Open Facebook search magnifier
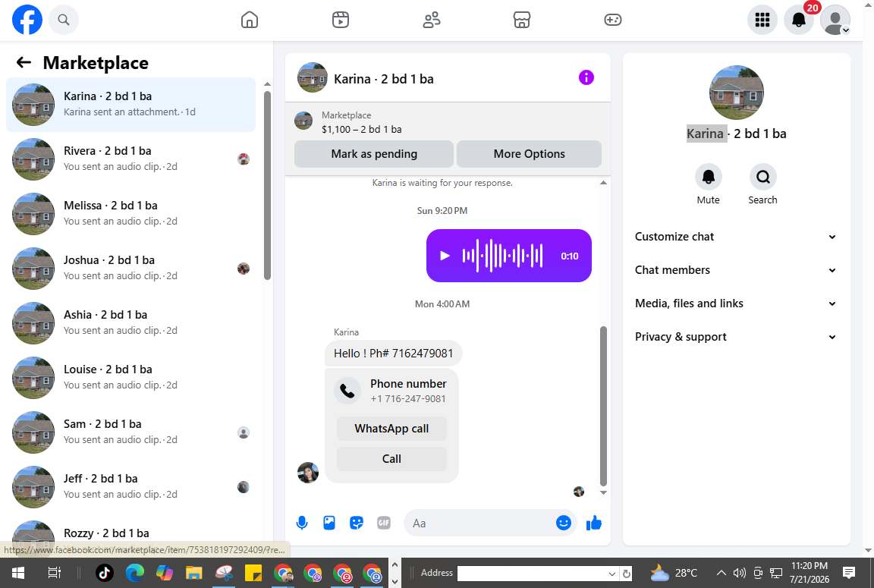 tap(64, 20)
